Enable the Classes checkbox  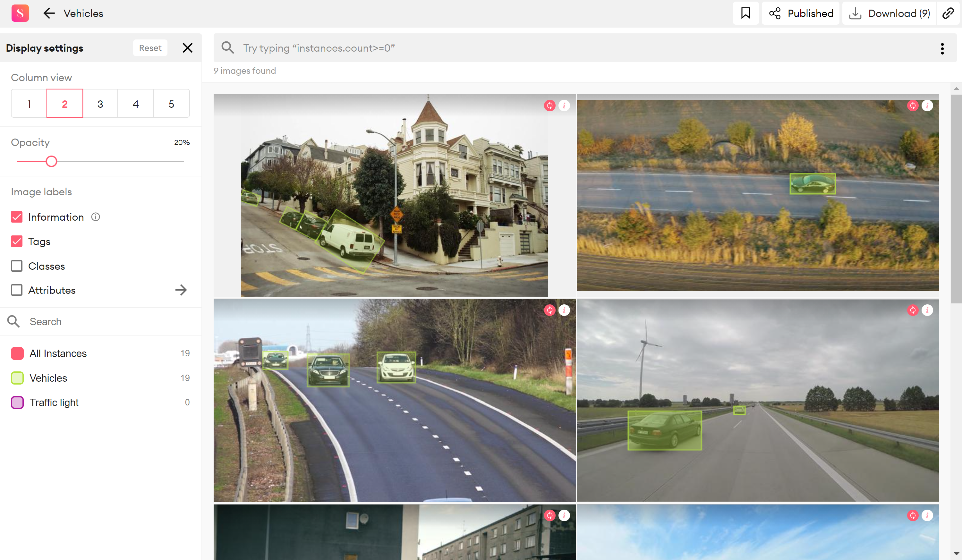[x=17, y=266]
